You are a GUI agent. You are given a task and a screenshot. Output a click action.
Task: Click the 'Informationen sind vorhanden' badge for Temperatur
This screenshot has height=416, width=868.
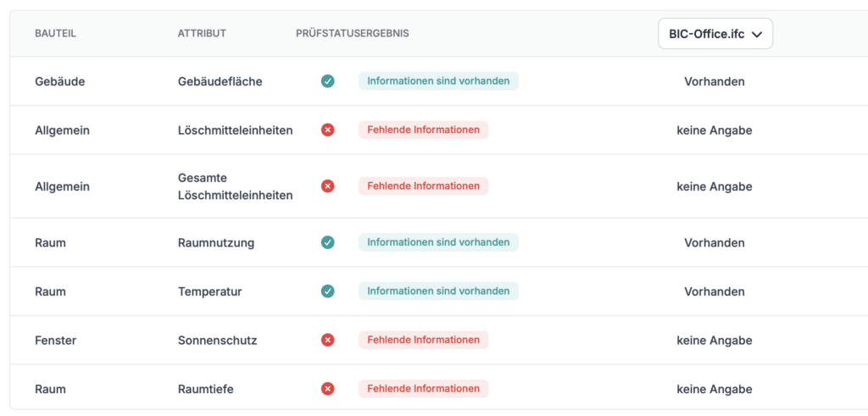438,291
